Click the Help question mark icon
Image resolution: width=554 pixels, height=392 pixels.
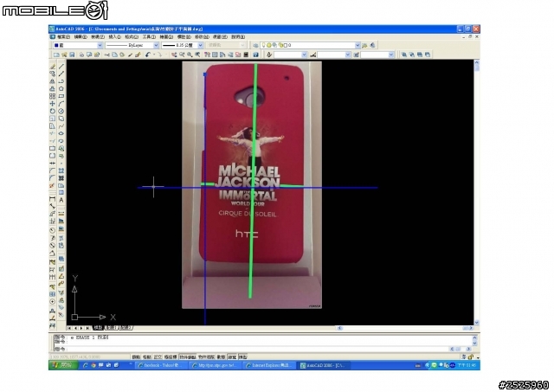[x=256, y=55]
